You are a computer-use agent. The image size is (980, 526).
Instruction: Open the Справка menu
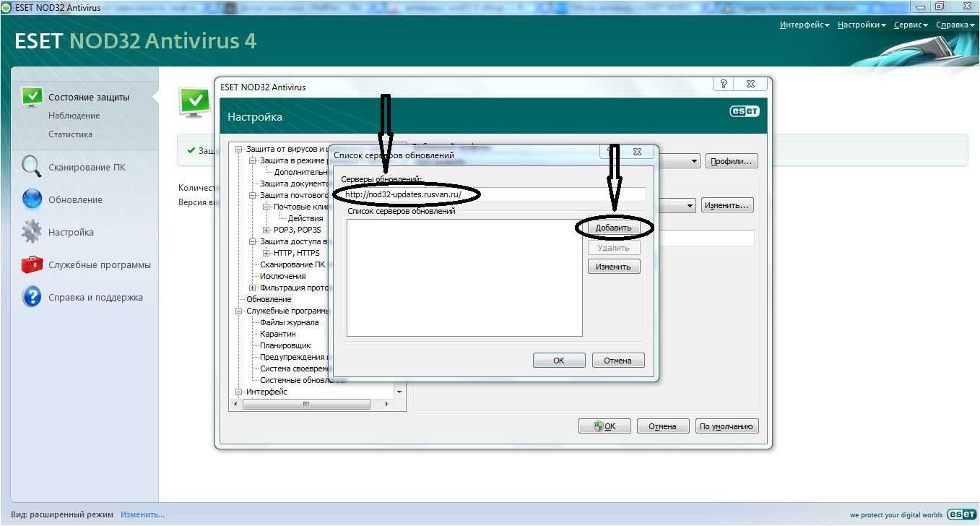955,25
